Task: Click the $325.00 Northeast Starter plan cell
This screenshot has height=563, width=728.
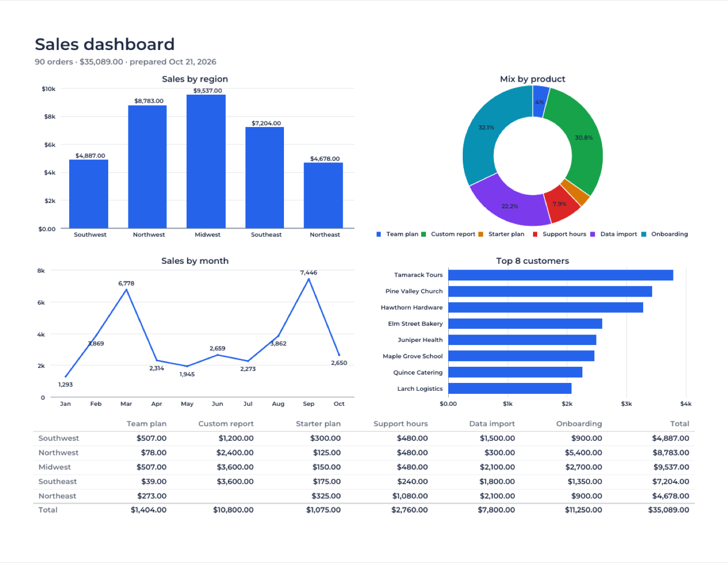Action: point(326,496)
